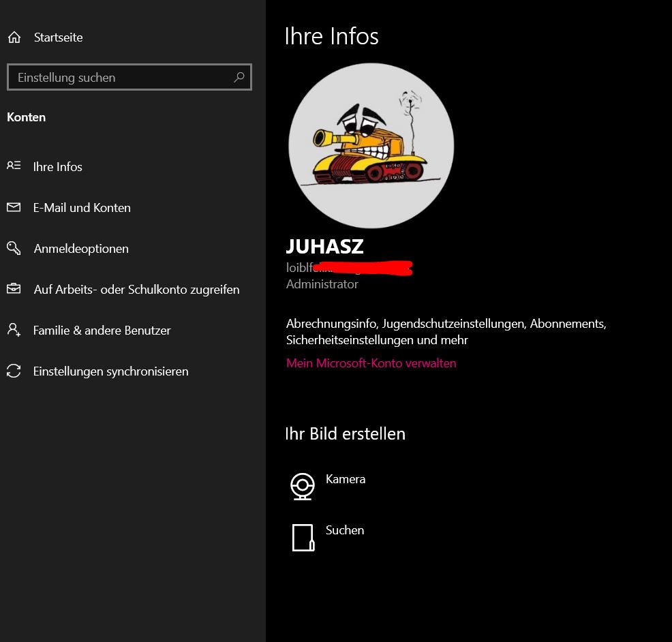Click the magnifier icon in search box

[x=239, y=77]
